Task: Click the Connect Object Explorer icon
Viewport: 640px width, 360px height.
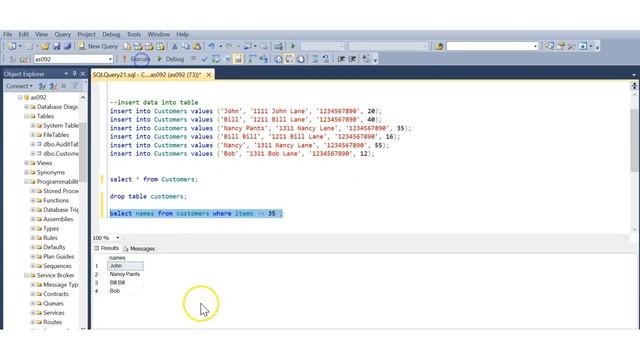Action: 42,86
